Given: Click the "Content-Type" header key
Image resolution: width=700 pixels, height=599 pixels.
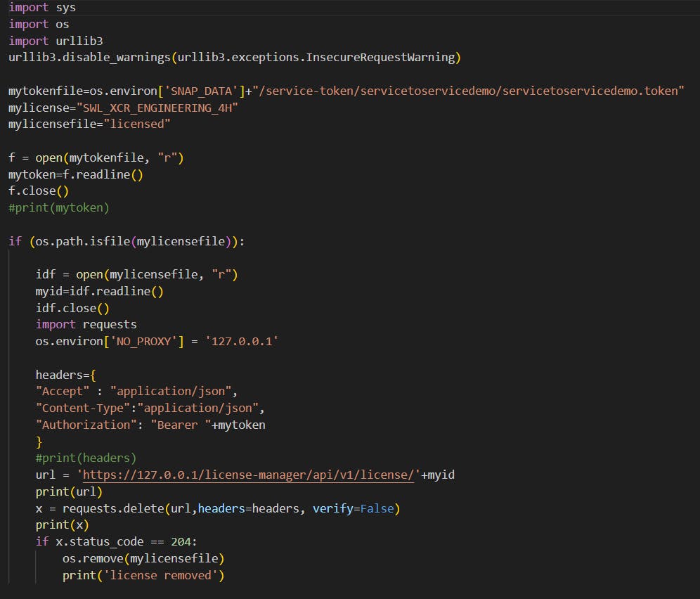Looking at the screenshot, I should [x=83, y=408].
